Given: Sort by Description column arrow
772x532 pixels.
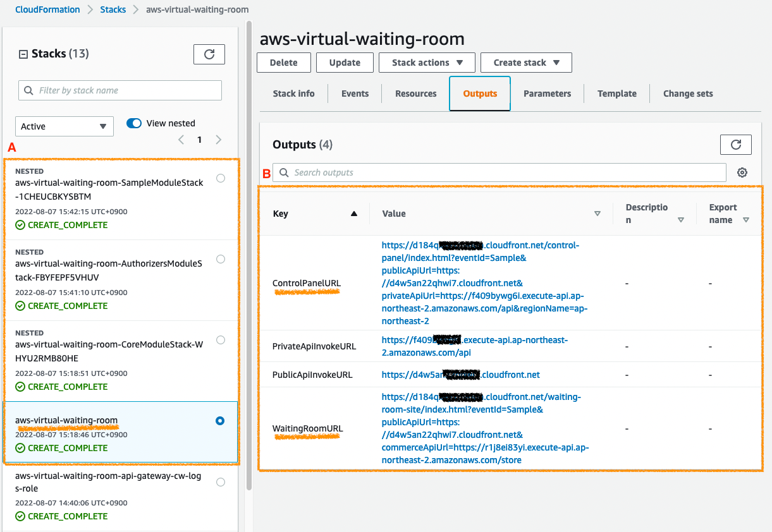Looking at the screenshot, I should (681, 220).
